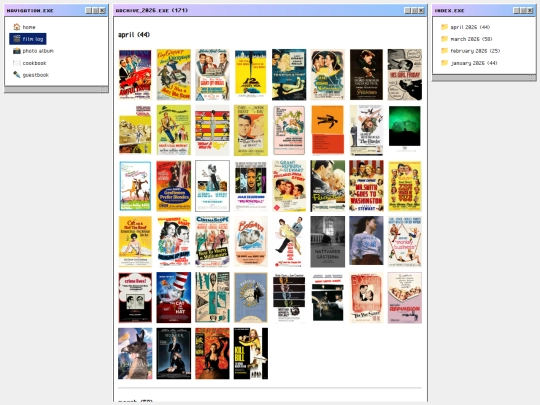Click the folder icon next to february 2026
This screenshot has height=405, width=540.
point(445,51)
